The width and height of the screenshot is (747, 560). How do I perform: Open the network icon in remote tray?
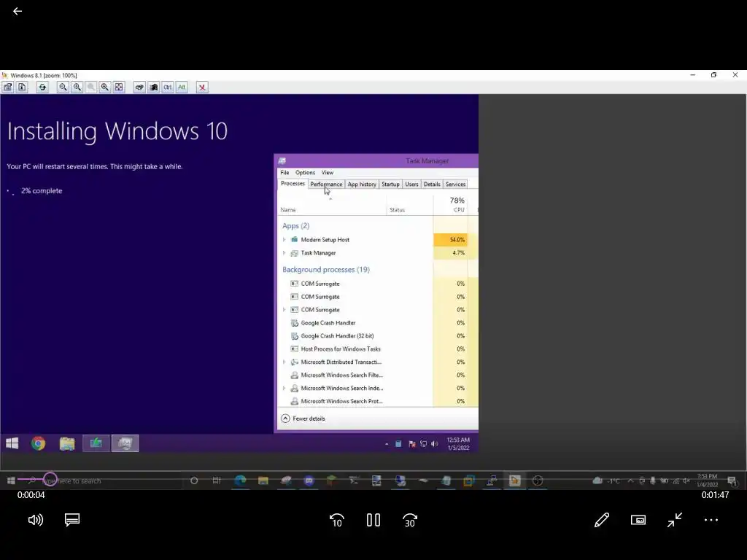click(424, 444)
